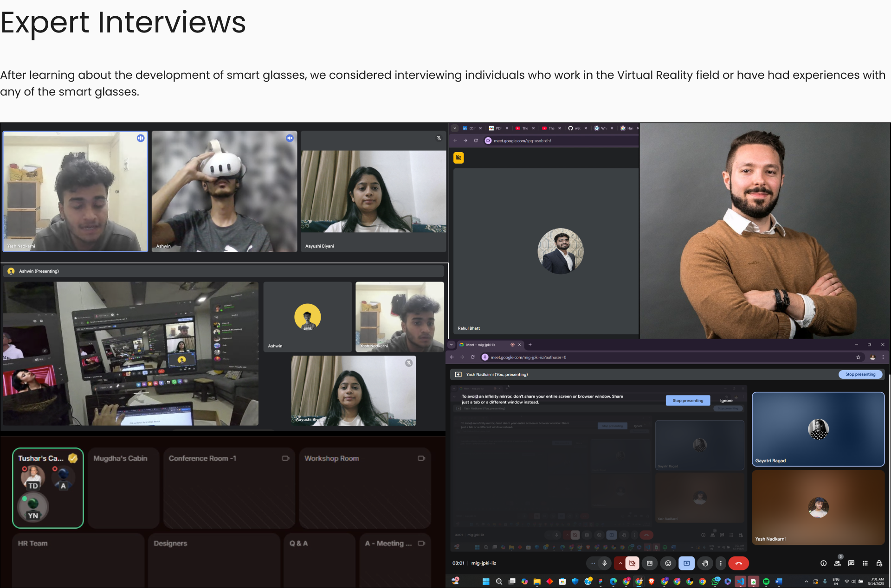Turn on camera in Meet controls
The image size is (891, 588).
[632, 563]
